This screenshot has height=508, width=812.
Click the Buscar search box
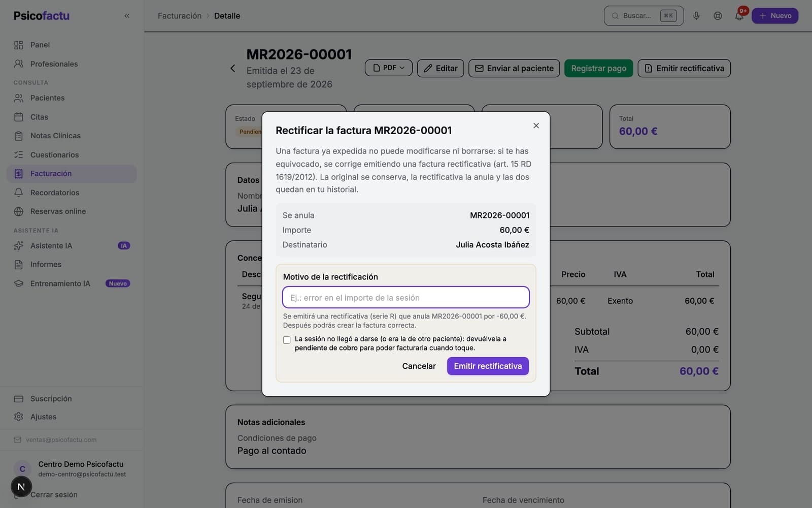click(644, 16)
